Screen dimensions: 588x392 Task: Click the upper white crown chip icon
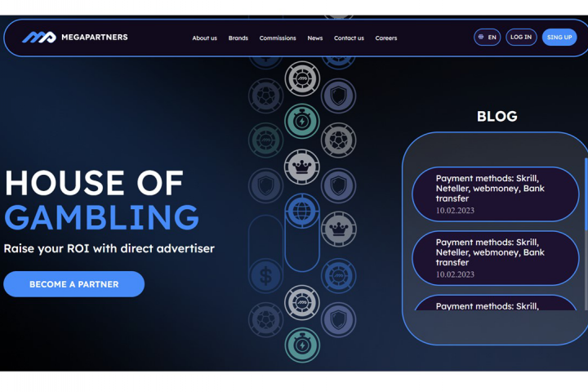tap(302, 167)
